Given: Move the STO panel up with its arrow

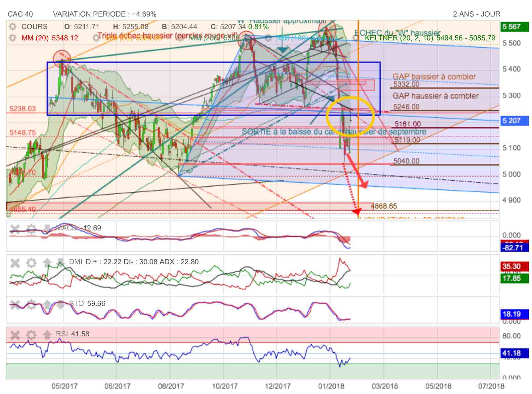Looking at the screenshot, I should pos(47,304).
